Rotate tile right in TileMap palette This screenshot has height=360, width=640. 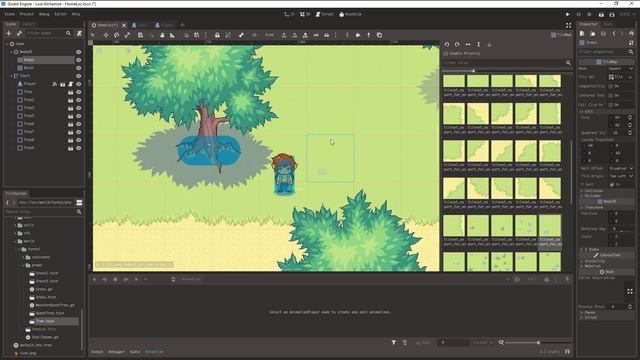(x=457, y=44)
